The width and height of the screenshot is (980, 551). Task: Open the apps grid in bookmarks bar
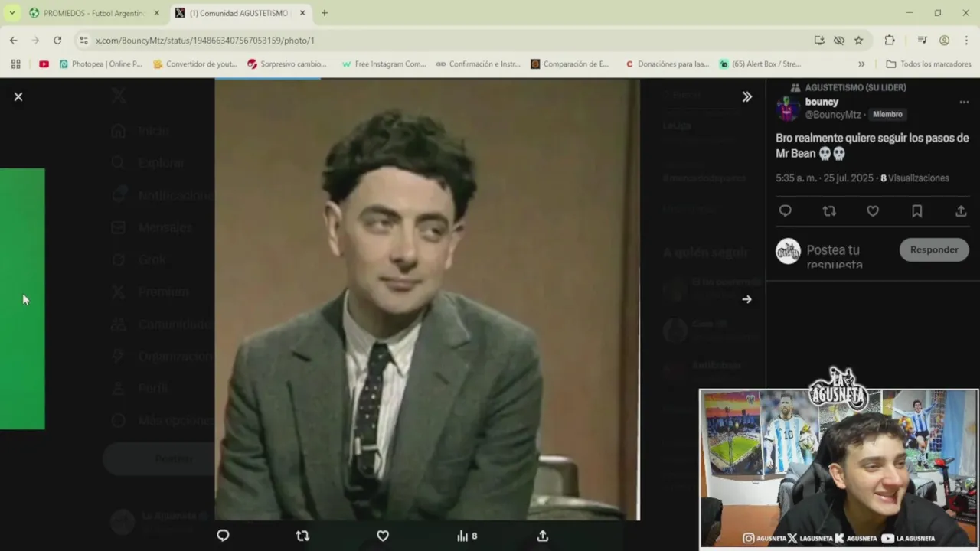pyautogui.click(x=16, y=64)
